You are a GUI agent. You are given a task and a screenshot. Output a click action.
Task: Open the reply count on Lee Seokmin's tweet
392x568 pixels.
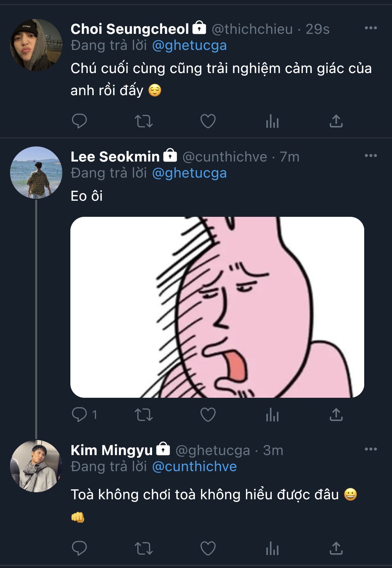tap(85, 415)
